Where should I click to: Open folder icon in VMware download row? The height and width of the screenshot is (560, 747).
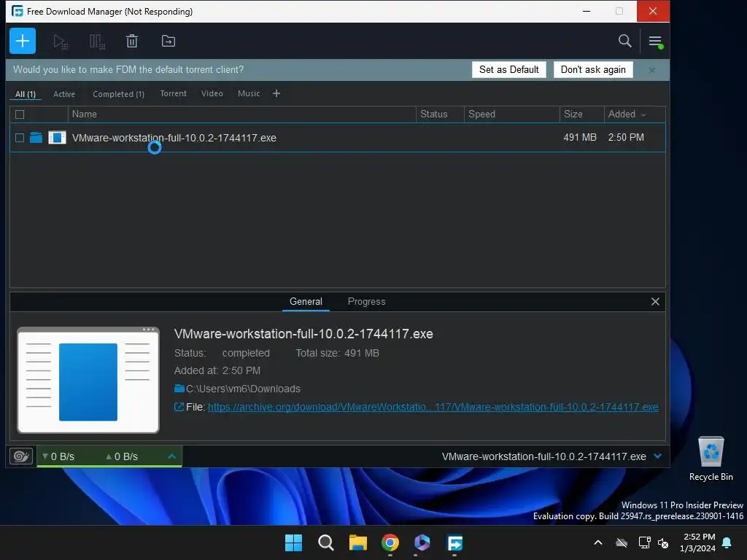tap(36, 138)
